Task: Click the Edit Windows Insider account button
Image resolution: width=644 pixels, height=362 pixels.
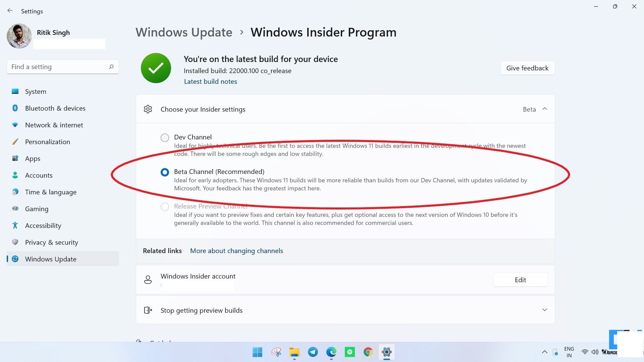Action: pos(521,279)
